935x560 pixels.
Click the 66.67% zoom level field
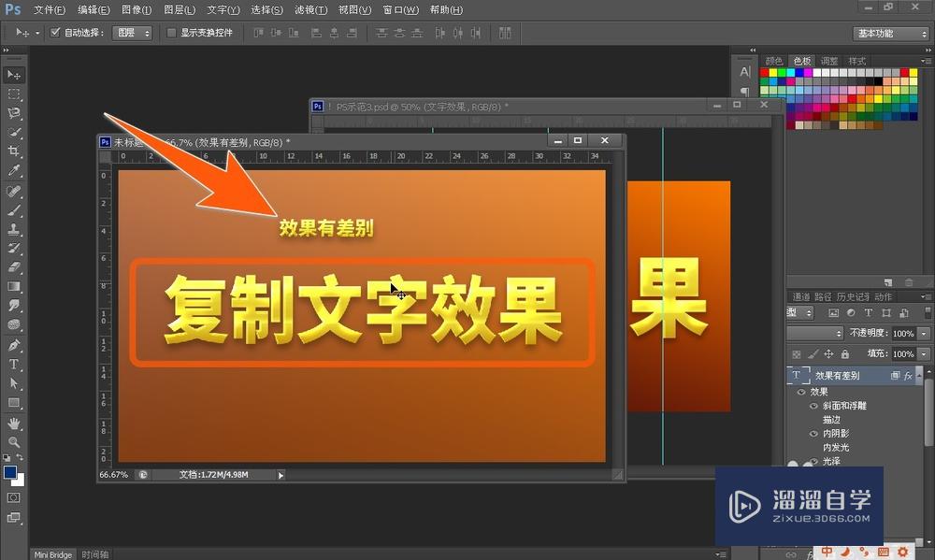click(x=114, y=475)
